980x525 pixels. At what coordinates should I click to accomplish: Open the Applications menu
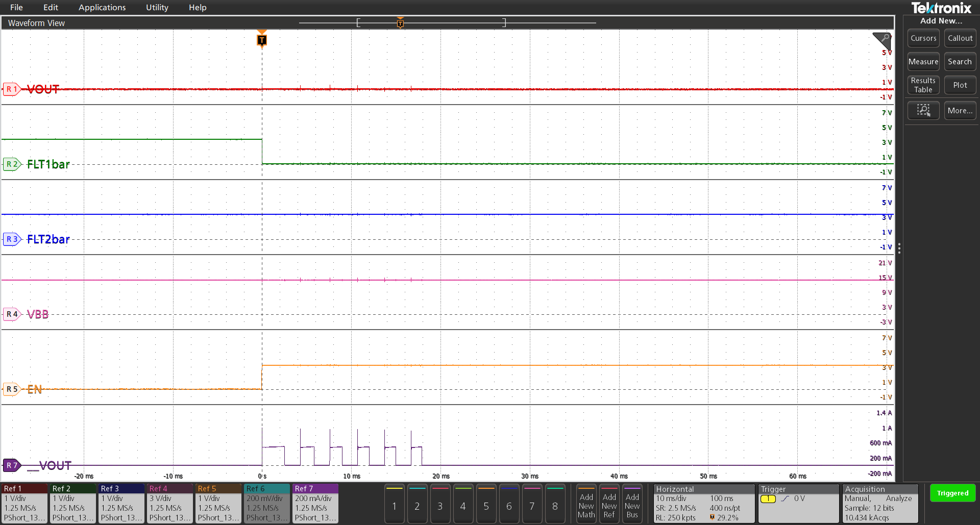point(102,7)
